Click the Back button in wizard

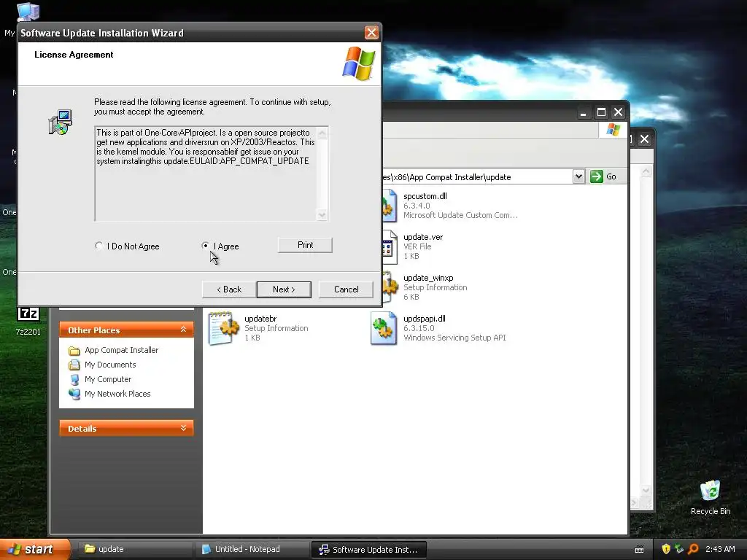(x=229, y=289)
